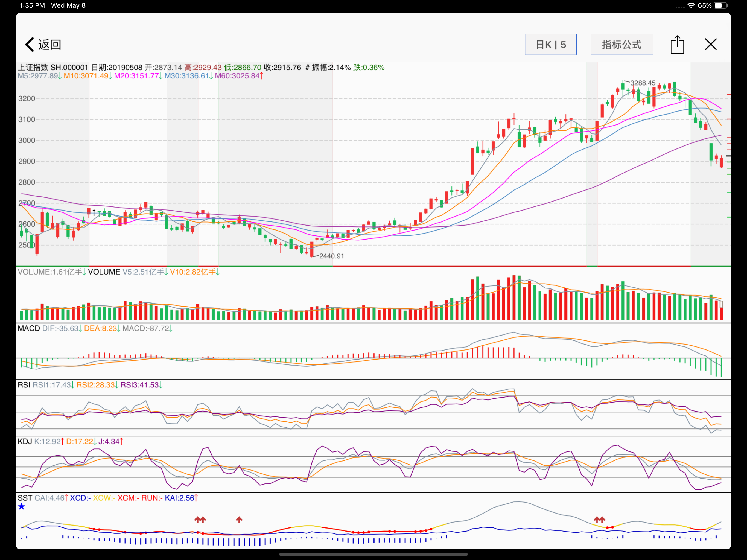Screen dimensions: 747x560
Task: Tap the tallest red volume bar
Action: coord(514,297)
